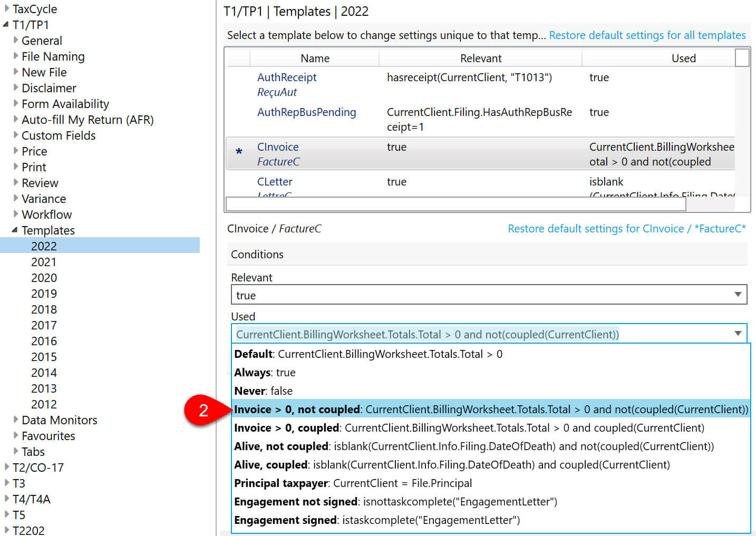This screenshot has width=756, height=536.
Task: Click the asterisk marker beside CInvoice
Action: (239, 152)
